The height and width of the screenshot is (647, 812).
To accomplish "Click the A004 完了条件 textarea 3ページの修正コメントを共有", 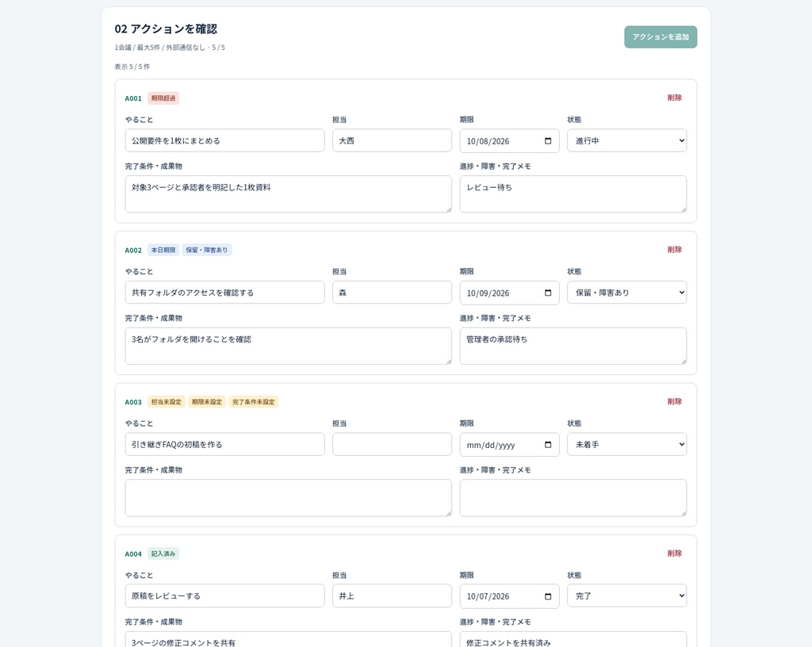I will click(x=288, y=640).
